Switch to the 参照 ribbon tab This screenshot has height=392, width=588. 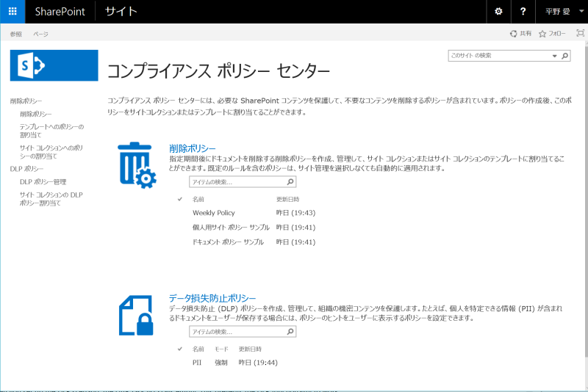[x=15, y=34]
